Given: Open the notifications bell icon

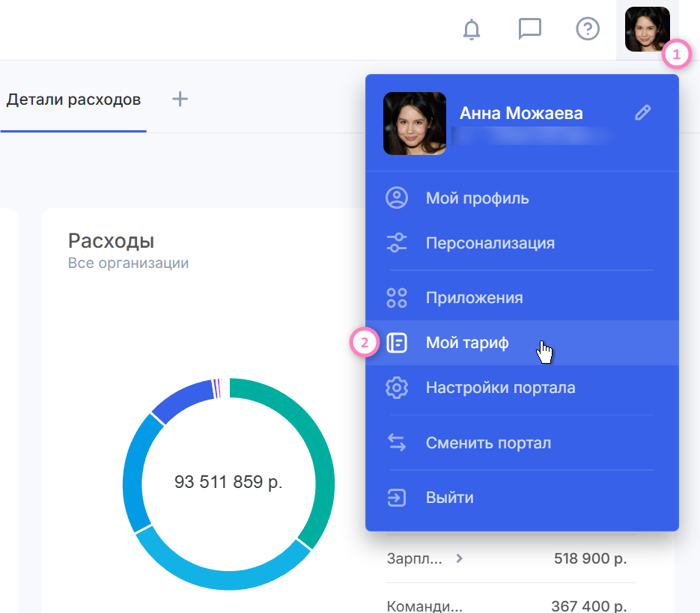Looking at the screenshot, I should pyautogui.click(x=472, y=30).
